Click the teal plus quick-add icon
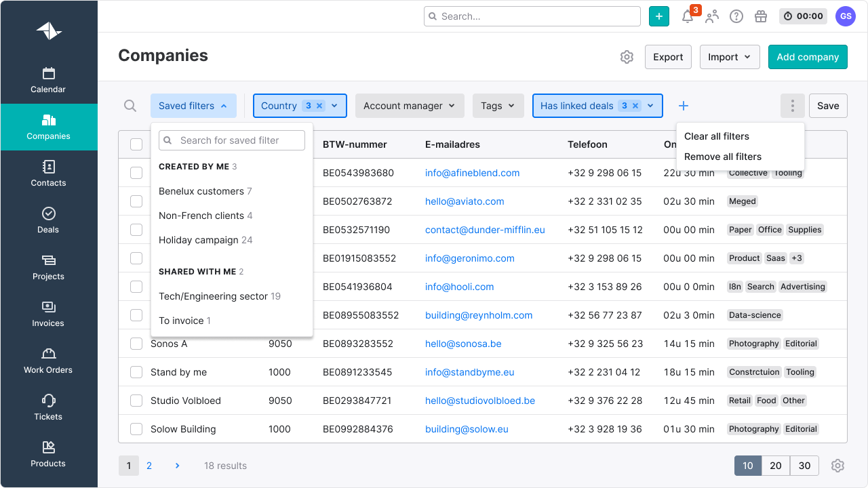The width and height of the screenshot is (868, 488). (x=658, y=16)
